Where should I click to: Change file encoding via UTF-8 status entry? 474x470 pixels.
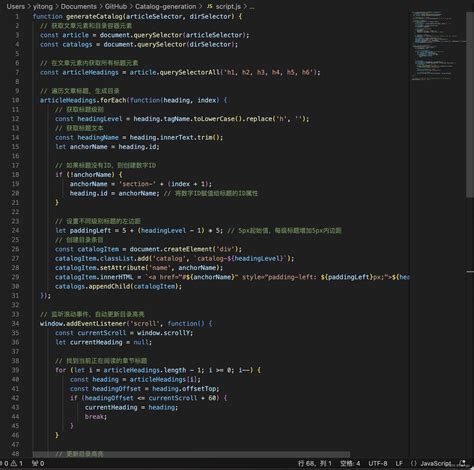tap(378, 463)
